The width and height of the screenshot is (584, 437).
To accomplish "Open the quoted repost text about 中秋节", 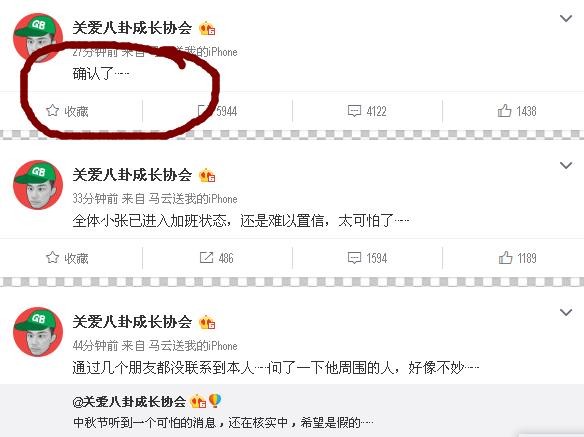I will click(223, 423).
